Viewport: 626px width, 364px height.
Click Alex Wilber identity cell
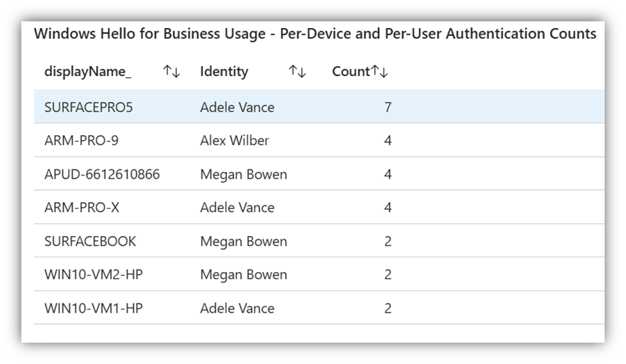tap(234, 141)
